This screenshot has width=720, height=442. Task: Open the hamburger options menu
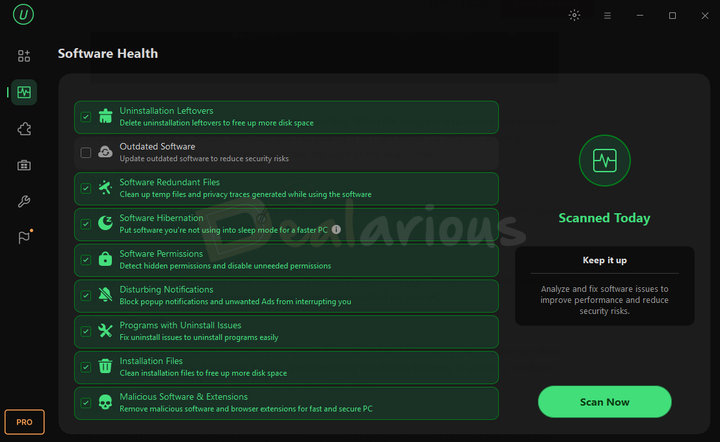click(607, 16)
